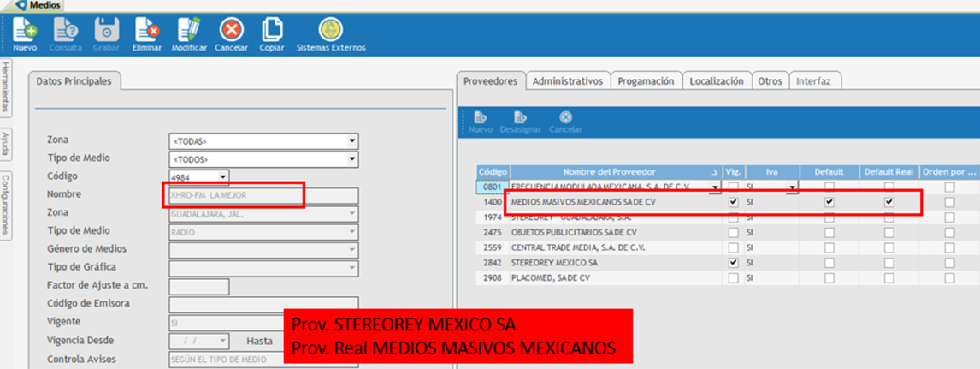Image resolution: width=980 pixels, height=369 pixels.
Task: Select row CENTRAL TRADE MEDIA, S.A. DE C.V.
Action: (728, 247)
